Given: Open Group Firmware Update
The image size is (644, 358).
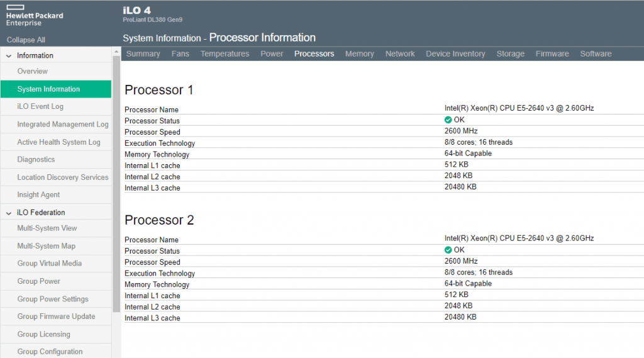Looking at the screenshot, I should pyautogui.click(x=56, y=316).
